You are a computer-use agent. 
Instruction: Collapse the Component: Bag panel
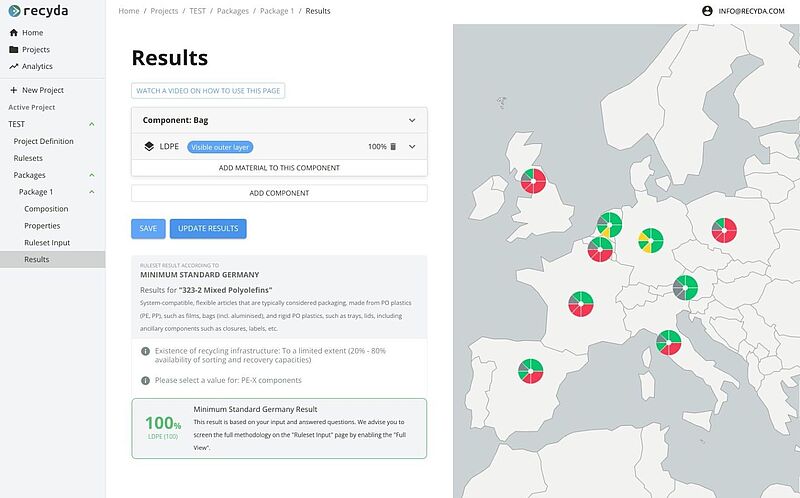[x=411, y=120]
